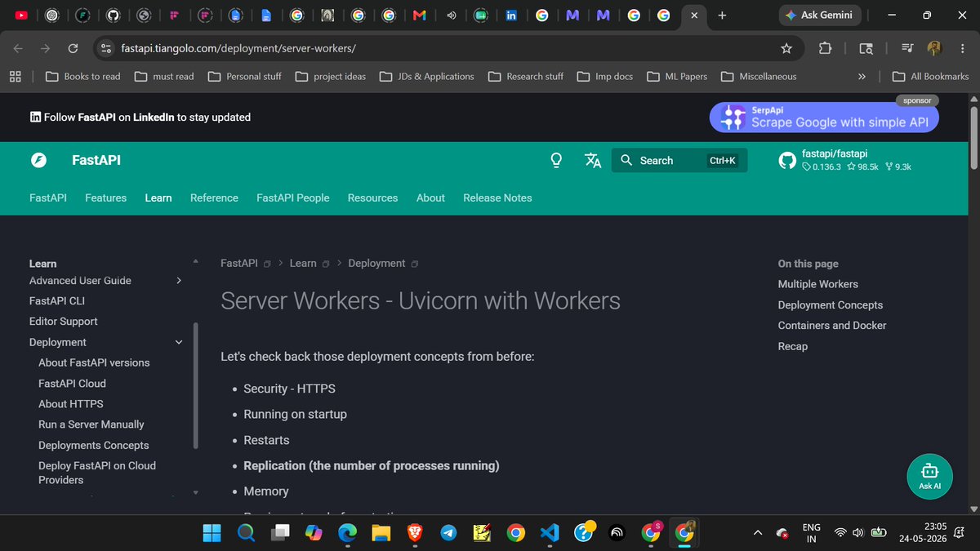
Task: Follow FastAPI on LinkedIn announcement link
Action: coord(140,117)
